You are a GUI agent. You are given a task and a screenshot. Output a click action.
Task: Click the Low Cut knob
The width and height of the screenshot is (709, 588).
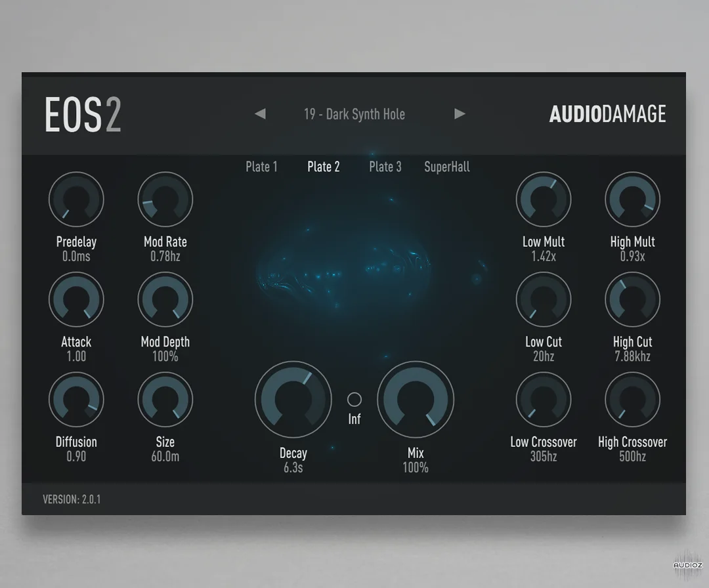point(544,300)
